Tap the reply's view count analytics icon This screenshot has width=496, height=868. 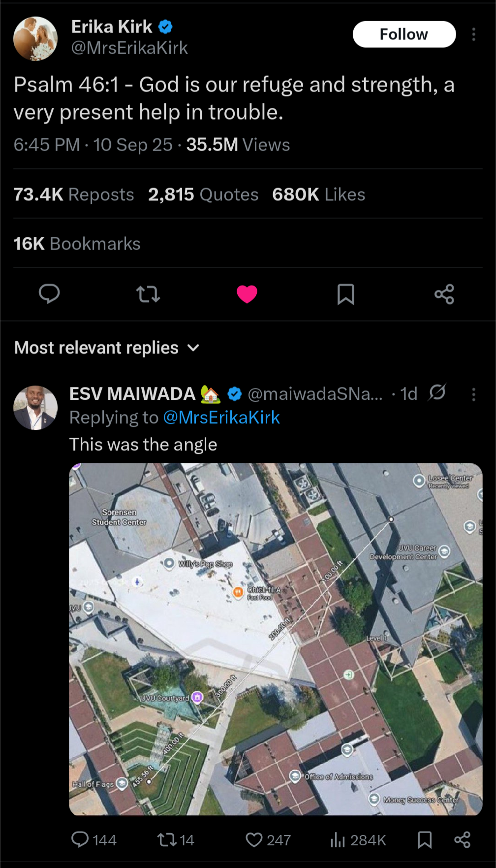coord(338,840)
